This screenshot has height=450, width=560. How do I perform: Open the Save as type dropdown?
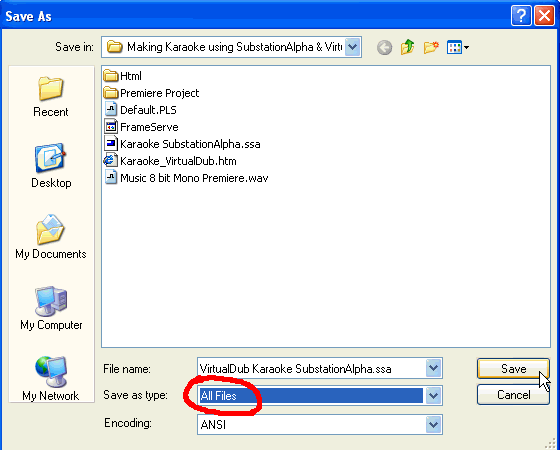433,395
